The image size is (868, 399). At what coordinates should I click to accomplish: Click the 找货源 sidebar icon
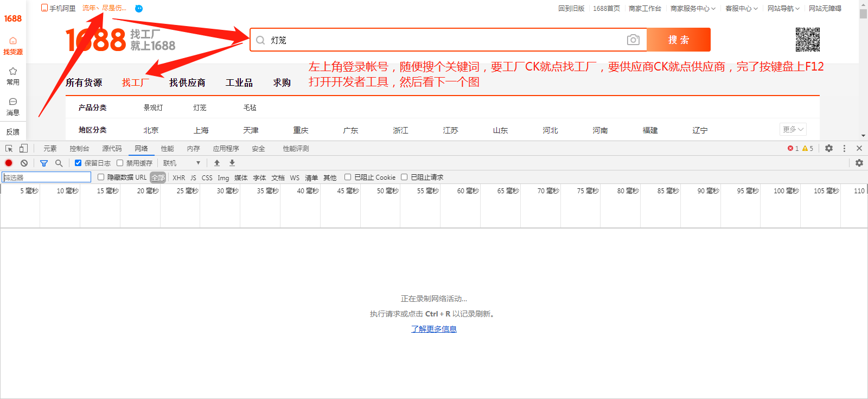point(13,46)
